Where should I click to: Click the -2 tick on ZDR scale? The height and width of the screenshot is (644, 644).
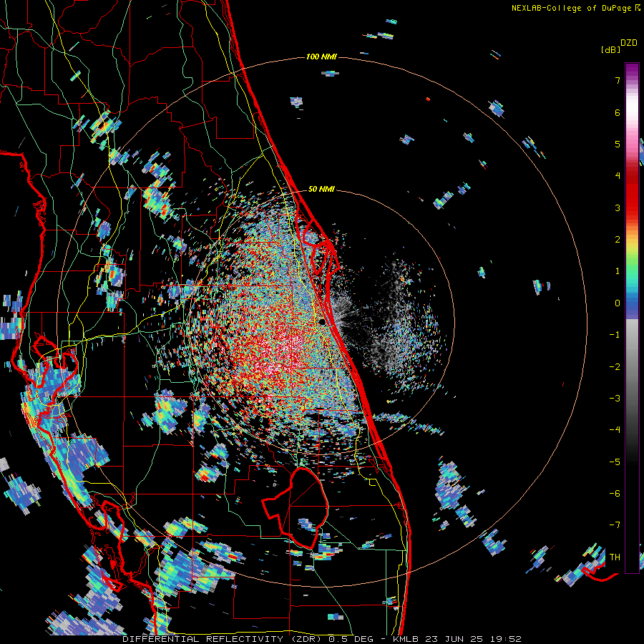click(615, 367)
